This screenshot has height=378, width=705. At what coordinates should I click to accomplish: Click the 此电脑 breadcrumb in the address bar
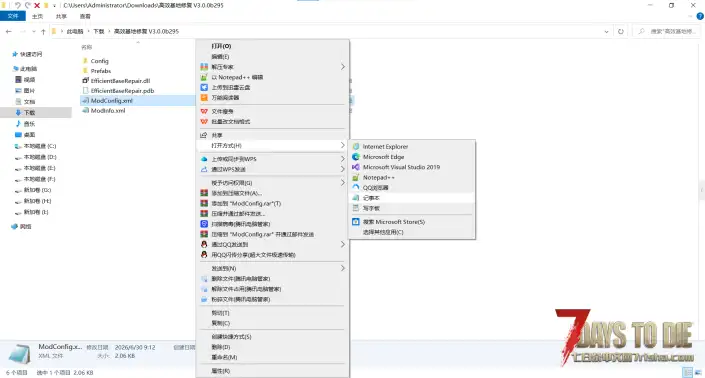pos(75,31)
